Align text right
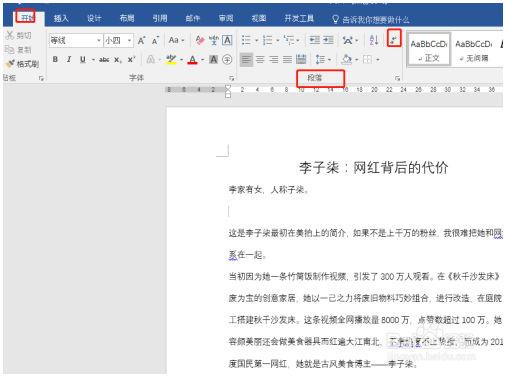This screenshot has height=377, width=506. (274, 59)
